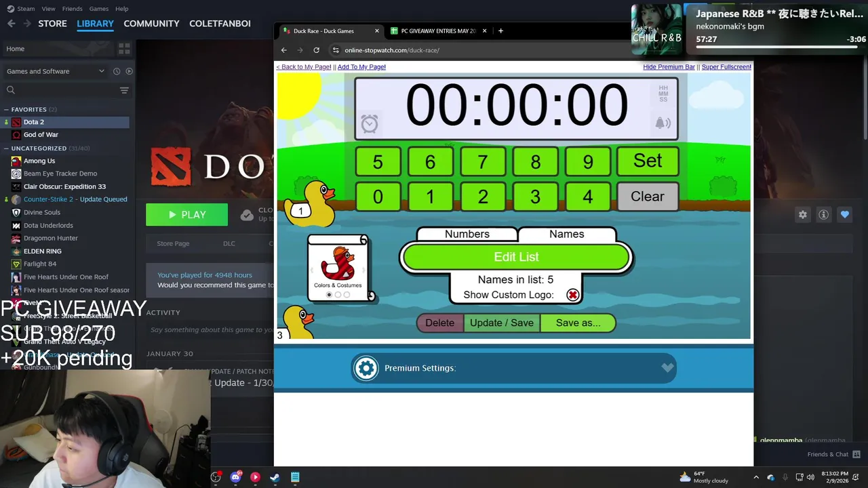Open the Dota 2 Store Page tab

[173, 243]
